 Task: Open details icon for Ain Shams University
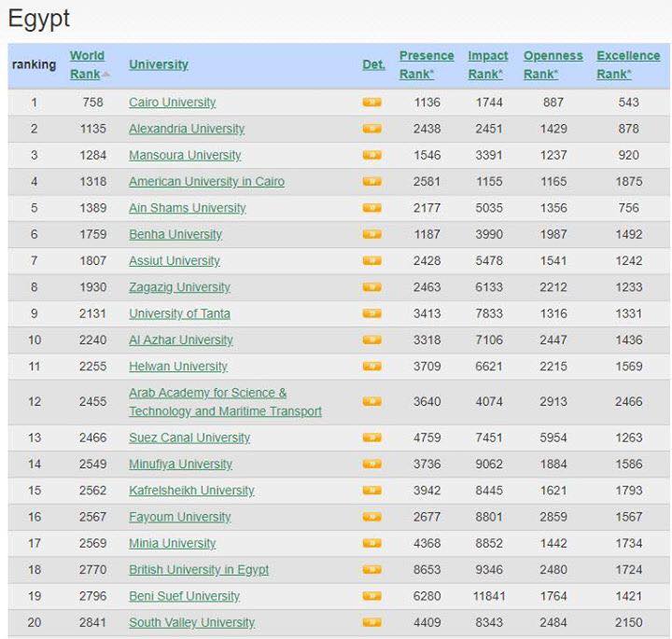[x=371, y=208]
